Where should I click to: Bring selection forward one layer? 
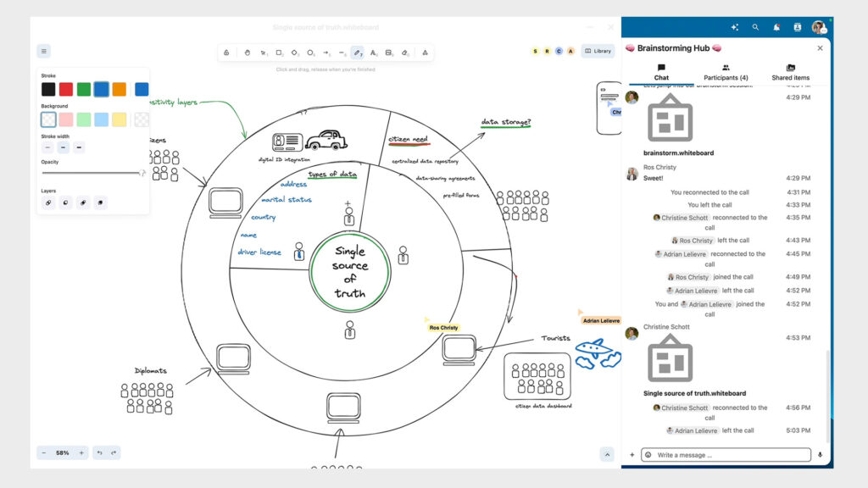(x=83, y=202)
